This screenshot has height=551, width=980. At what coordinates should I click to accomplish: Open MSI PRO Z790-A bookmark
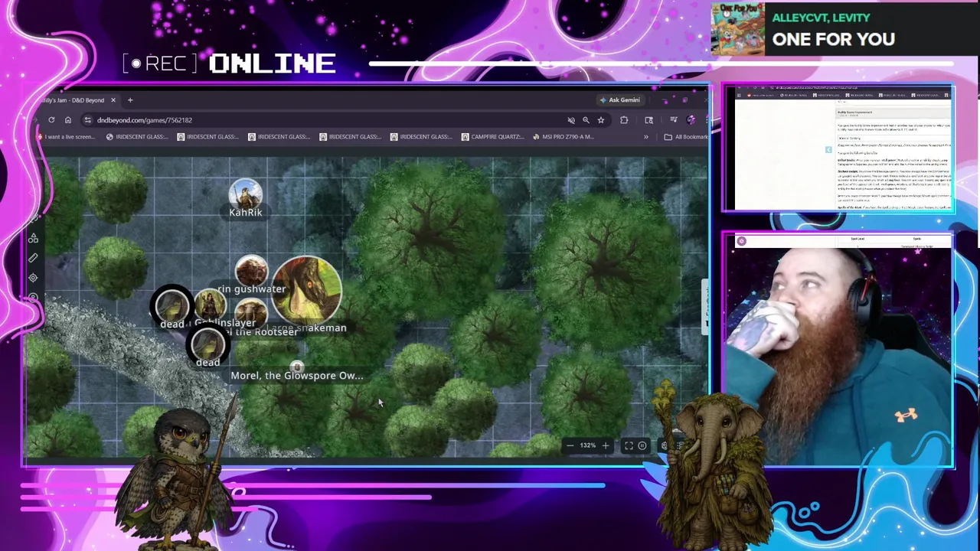click(563, 137)
